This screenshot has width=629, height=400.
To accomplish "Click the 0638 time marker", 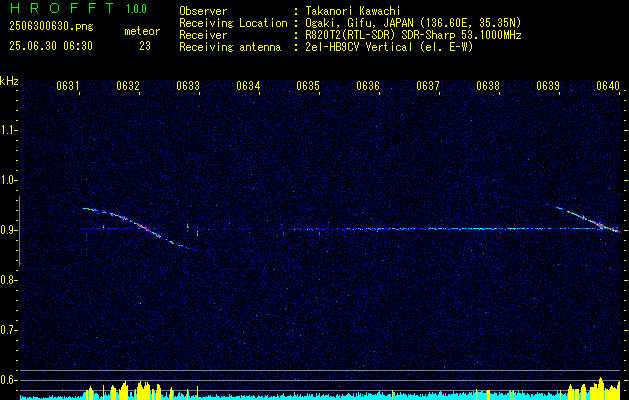I will tap(488, 86).
